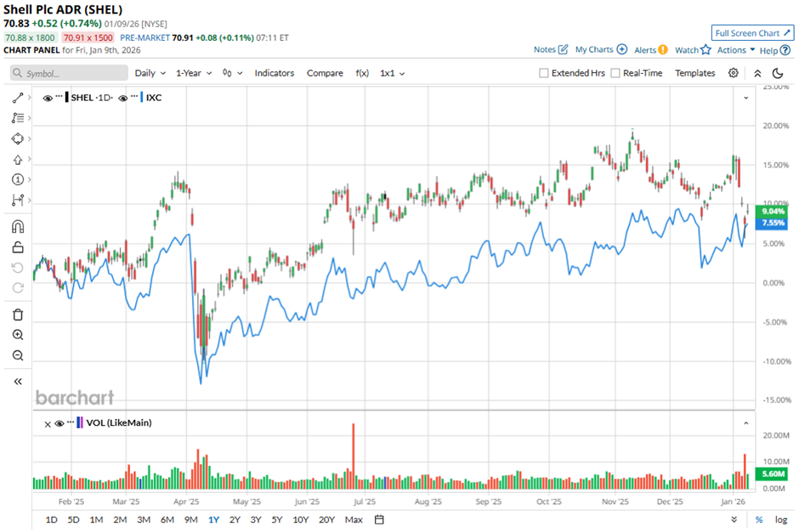Toggle the magnet snap tool

coord(17,226)
